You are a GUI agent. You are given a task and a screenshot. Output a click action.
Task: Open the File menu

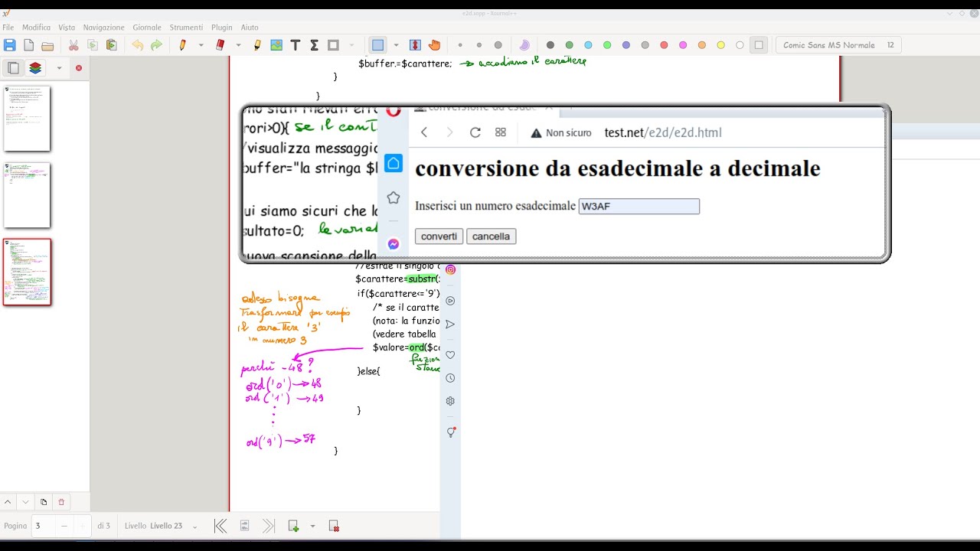[x=8, y=27]
